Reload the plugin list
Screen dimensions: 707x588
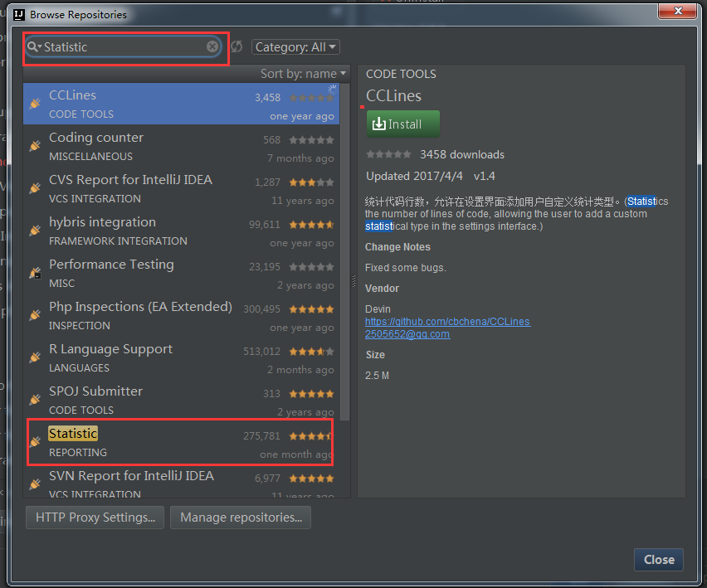pos(236,46)
